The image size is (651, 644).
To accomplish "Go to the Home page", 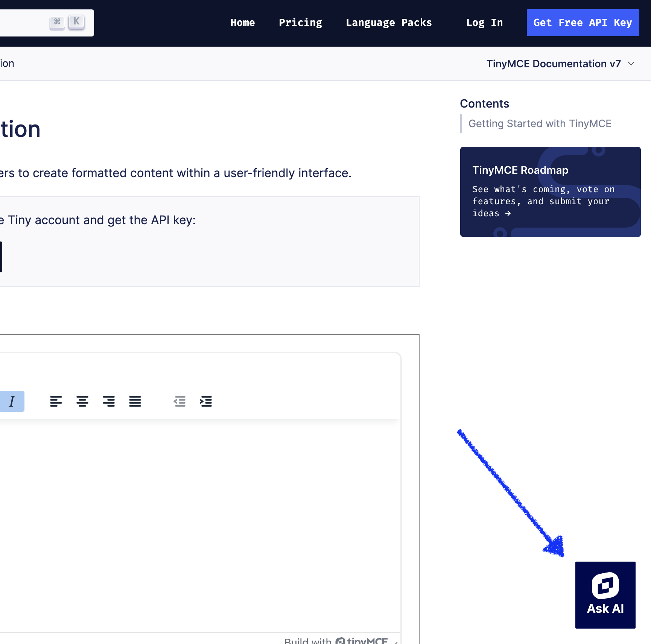I will pos(243,23).
